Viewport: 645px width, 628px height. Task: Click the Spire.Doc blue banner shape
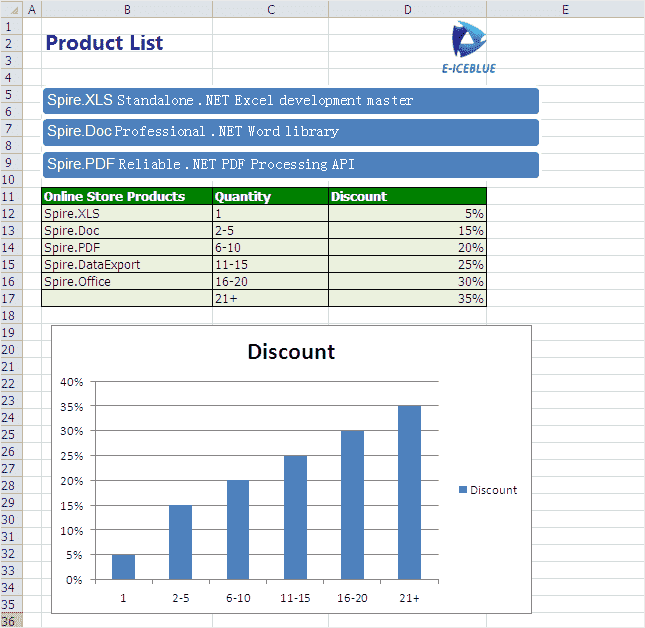coord(291,132)
